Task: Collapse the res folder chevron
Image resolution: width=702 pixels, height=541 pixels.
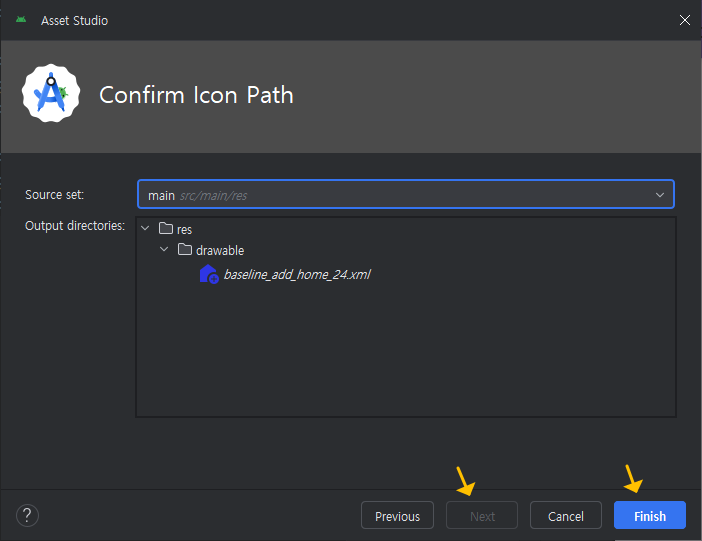Action: click(x=145, y=228)
